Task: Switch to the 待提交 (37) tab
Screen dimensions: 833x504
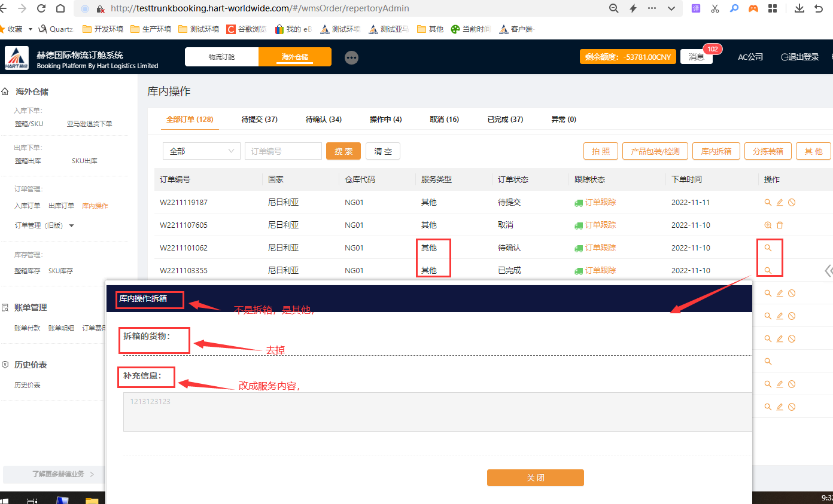Action: click(259, 120)
